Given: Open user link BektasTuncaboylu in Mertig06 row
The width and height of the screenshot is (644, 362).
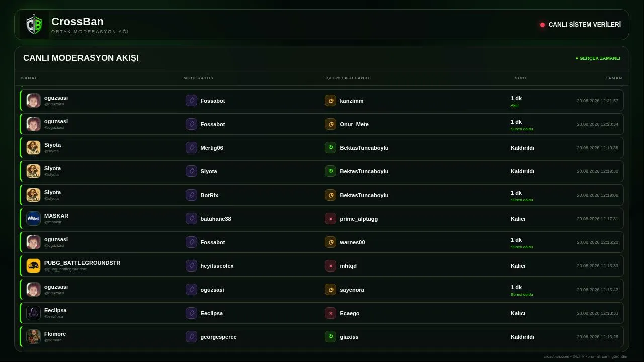Looking at the screenshot, I should (364, 148).
